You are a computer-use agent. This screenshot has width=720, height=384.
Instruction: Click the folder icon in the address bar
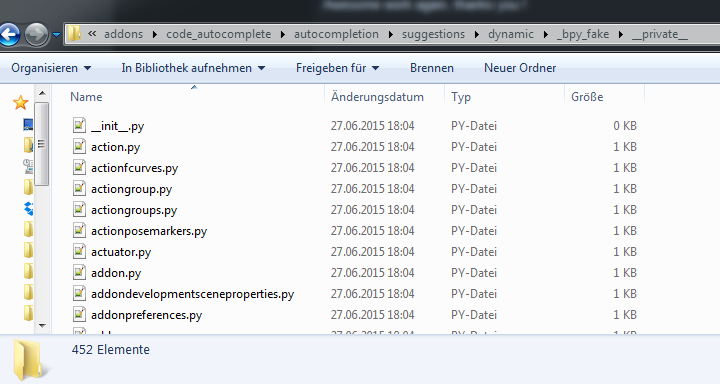73,34
